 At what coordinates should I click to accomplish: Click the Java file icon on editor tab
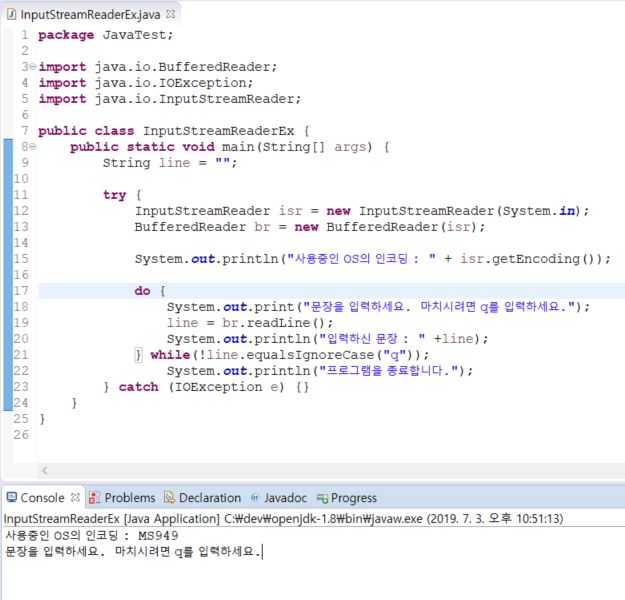pyautogui.click(x=12, y=15)
